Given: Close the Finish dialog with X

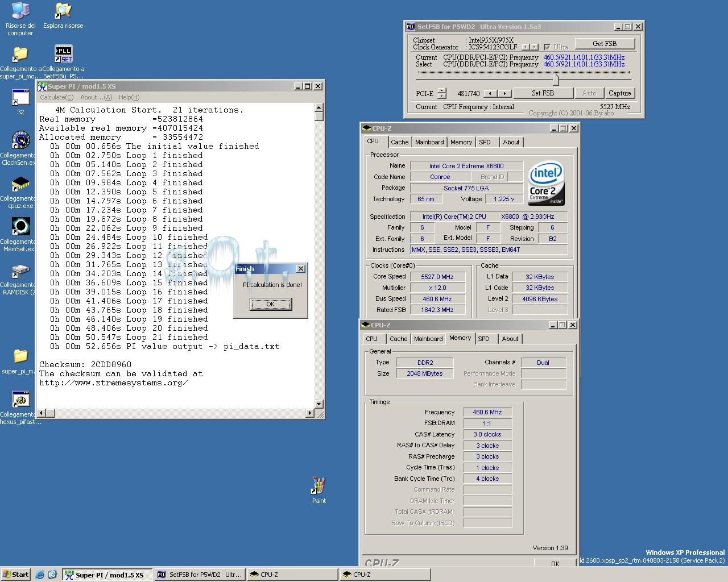Looking at the screenshot, I should 301,269.
